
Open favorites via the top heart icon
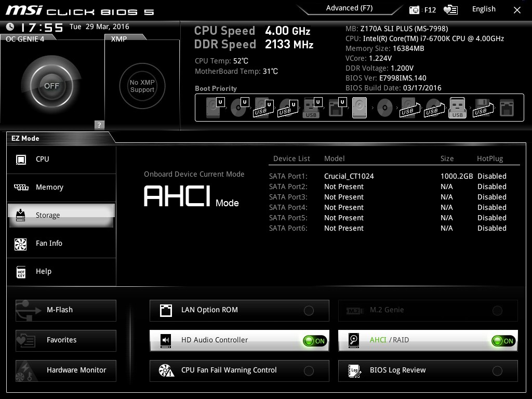[450, 10]
